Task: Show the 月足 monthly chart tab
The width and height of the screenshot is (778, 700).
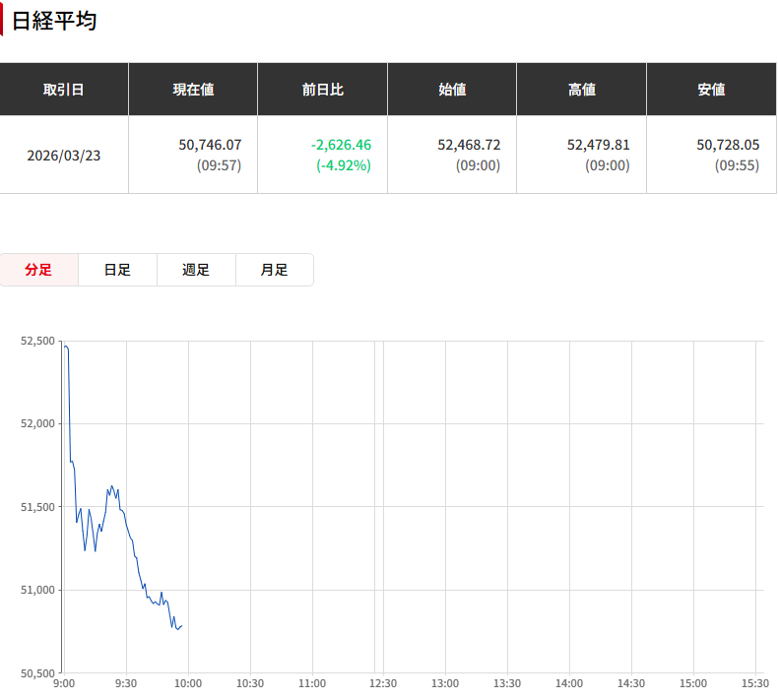Action: coord(275,270)
